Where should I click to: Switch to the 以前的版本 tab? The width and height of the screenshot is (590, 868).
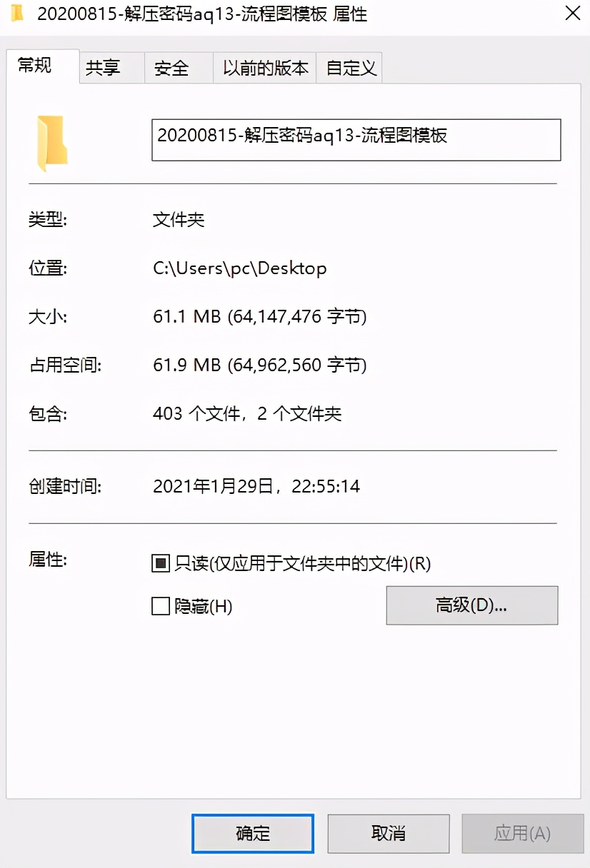[x=265, y=69]
